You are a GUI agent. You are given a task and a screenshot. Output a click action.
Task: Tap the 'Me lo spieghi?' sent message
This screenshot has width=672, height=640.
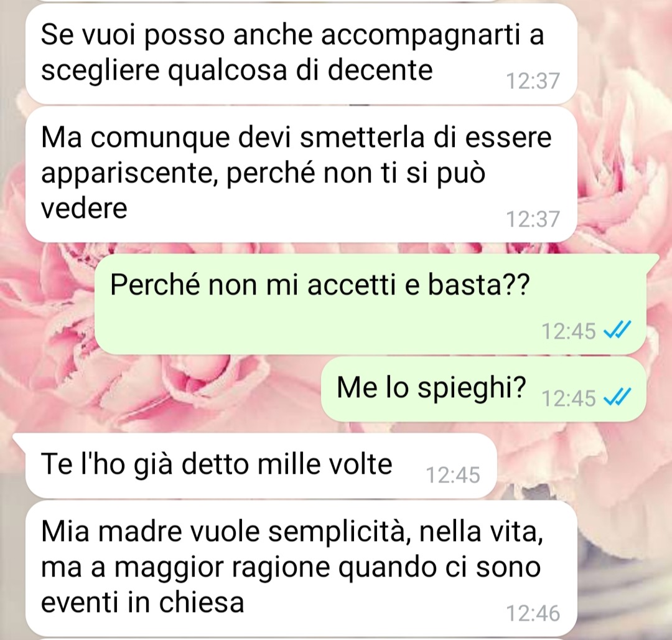(x=483, y=389)
